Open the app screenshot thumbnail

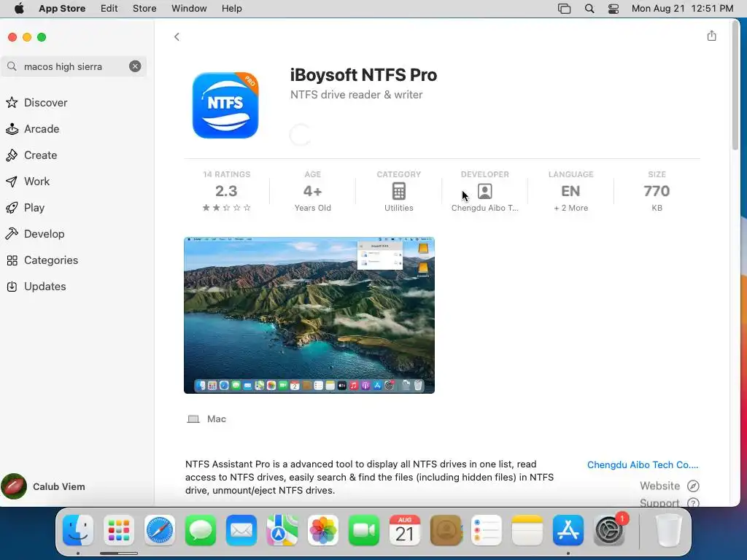[x=309, y=315]
